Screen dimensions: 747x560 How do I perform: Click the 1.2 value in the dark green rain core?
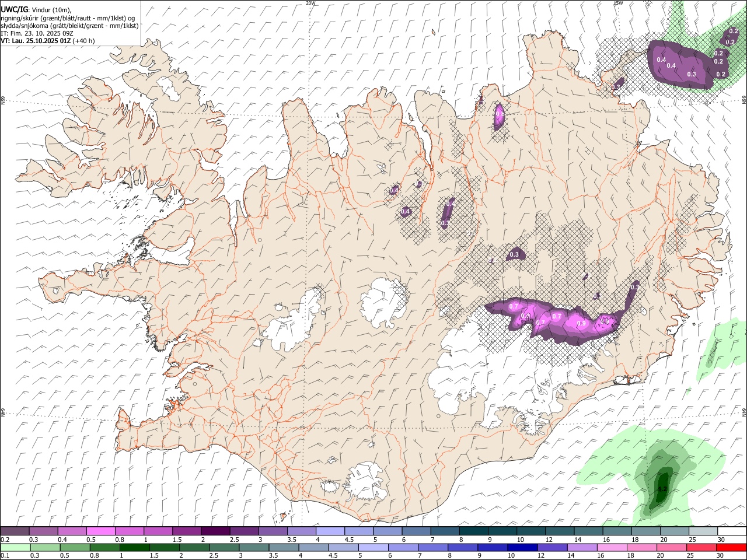pos(662,489)
